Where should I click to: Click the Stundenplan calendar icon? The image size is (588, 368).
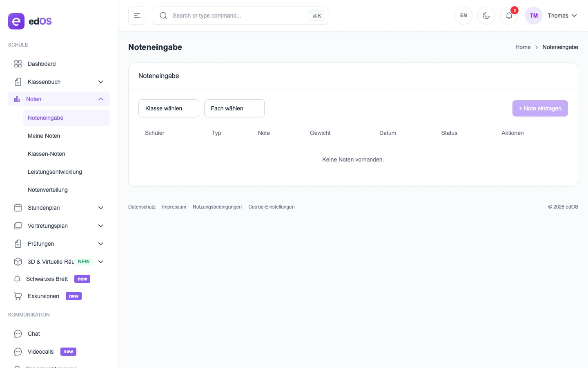(18, 208)
